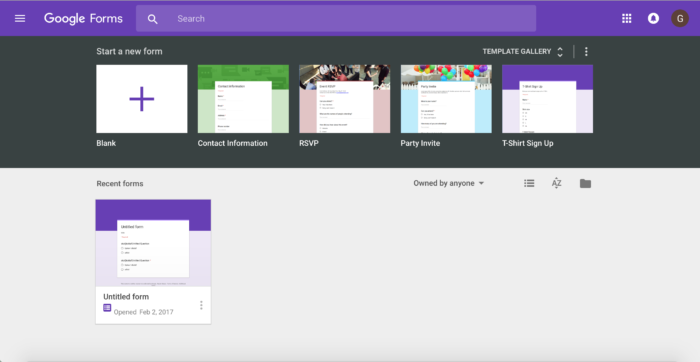Screen dimensions: 700x362
Task: Click the Recent forms heading
Action: (120, 183)
